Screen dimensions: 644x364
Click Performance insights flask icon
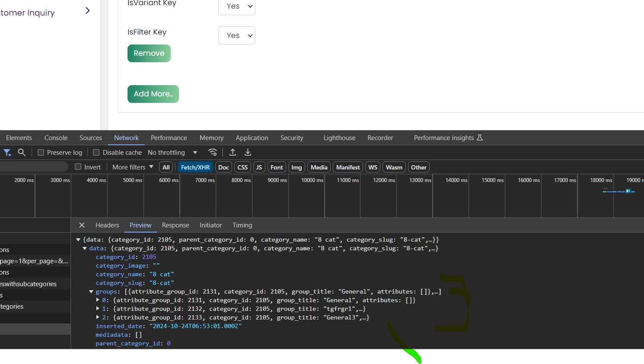pyautogui.click(x=479, y=138)
